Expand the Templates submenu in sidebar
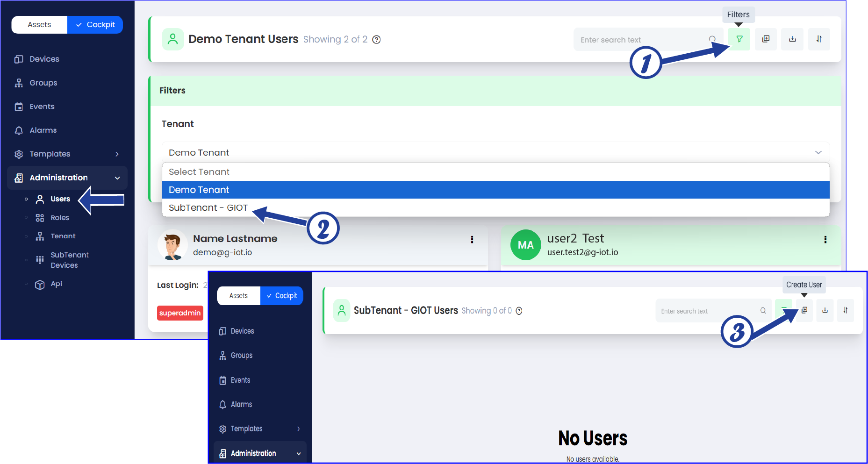 pos(117,154)
